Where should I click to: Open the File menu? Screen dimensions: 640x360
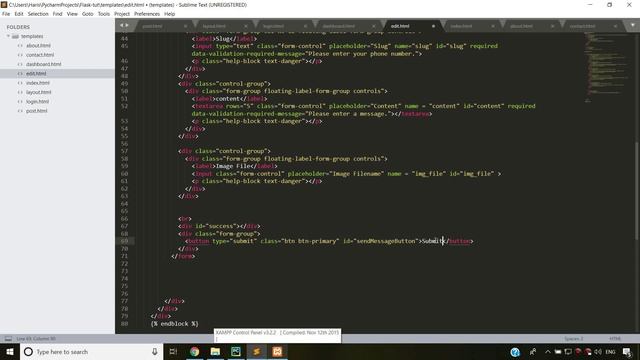(x=6, y=14)
